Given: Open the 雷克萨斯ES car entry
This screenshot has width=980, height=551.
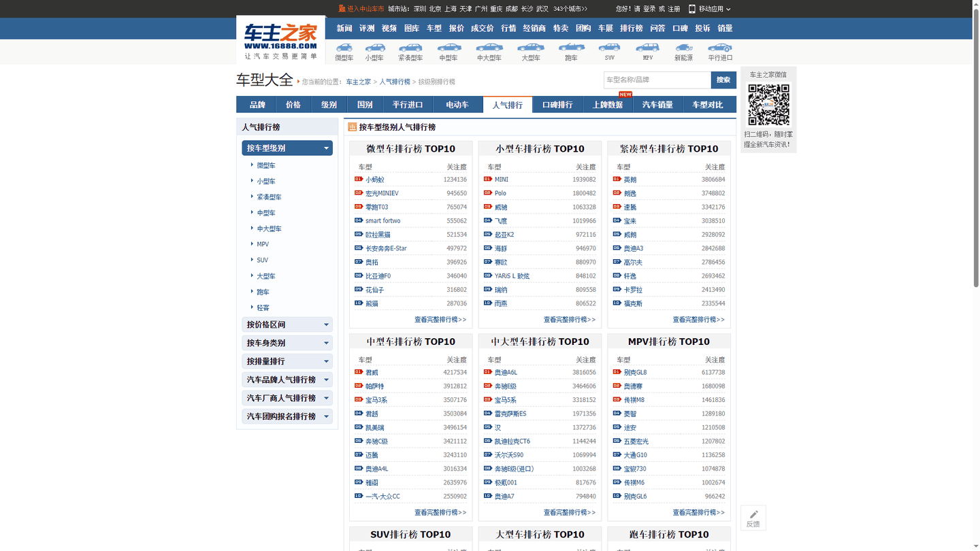Looking at the screenshot, I should coord(510,414).
